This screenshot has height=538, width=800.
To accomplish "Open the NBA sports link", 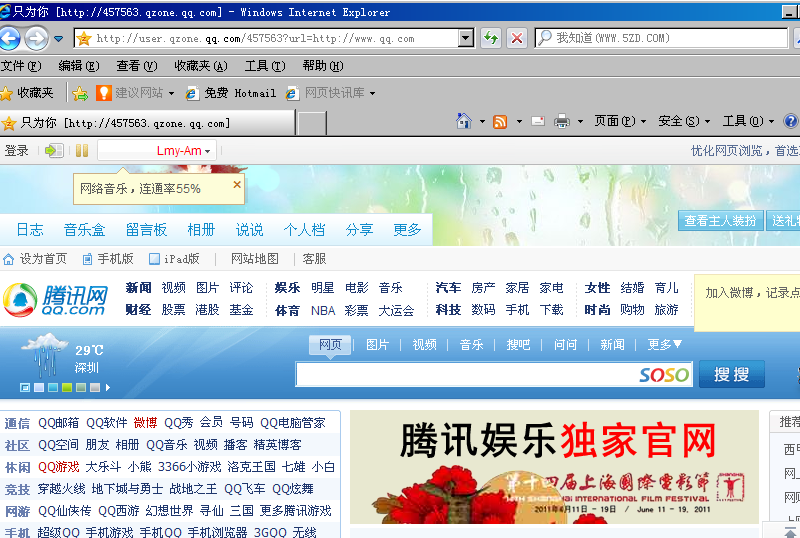I will pyautogui.click(x=323, y=310).
